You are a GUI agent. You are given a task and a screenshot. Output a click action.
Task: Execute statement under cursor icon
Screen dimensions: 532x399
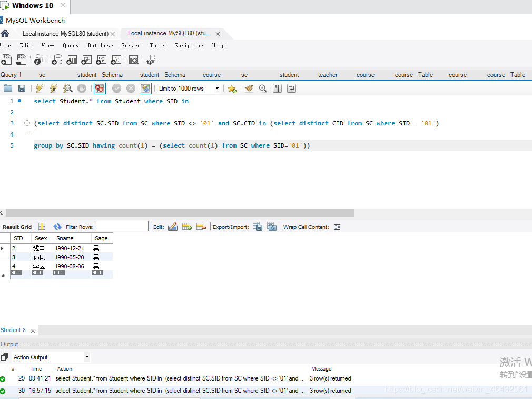[x=54, y=89]
